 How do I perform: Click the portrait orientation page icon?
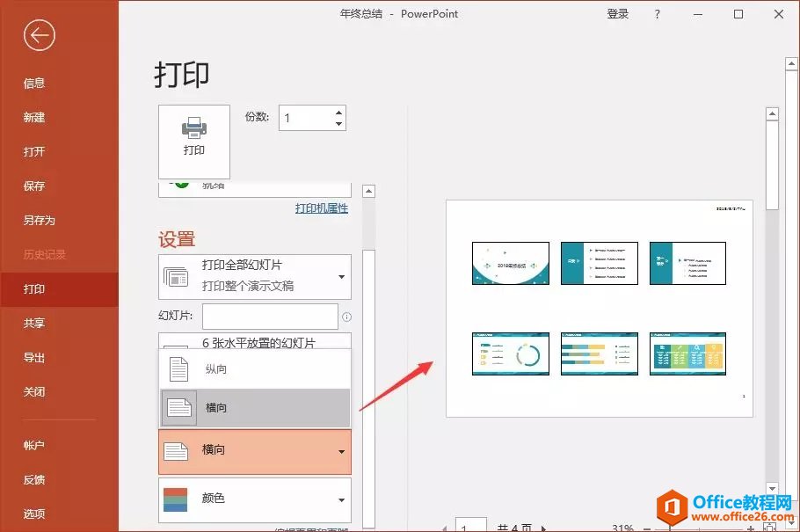[178, 369]
